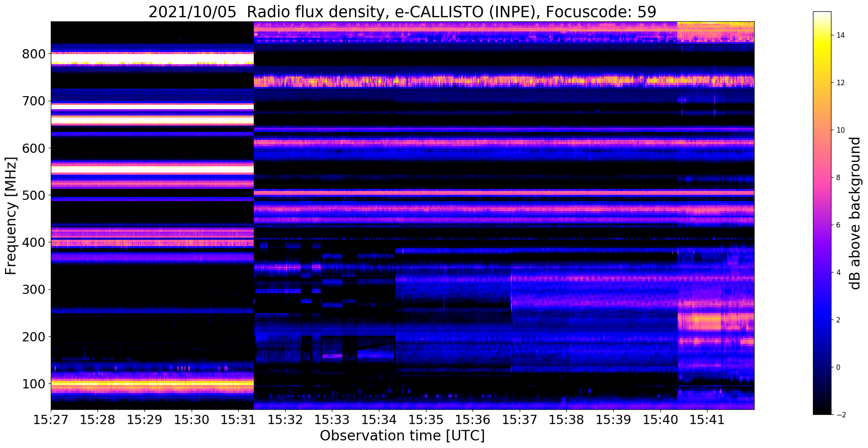Click the 15:30 time tick label

pos(192,419)
